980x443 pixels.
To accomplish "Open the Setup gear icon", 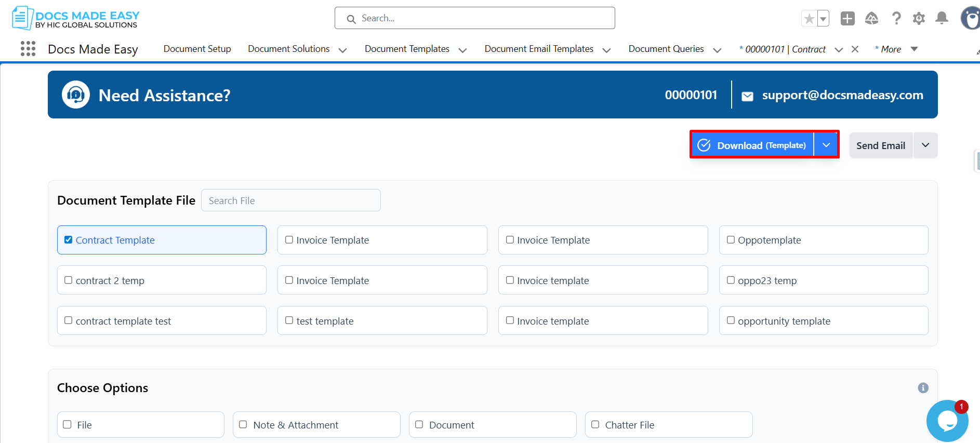I will click(919, 19).
